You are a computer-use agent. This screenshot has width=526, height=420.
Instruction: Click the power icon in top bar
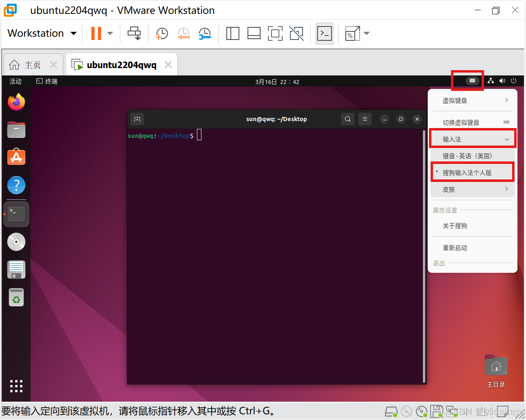click(x=514, y=81)
